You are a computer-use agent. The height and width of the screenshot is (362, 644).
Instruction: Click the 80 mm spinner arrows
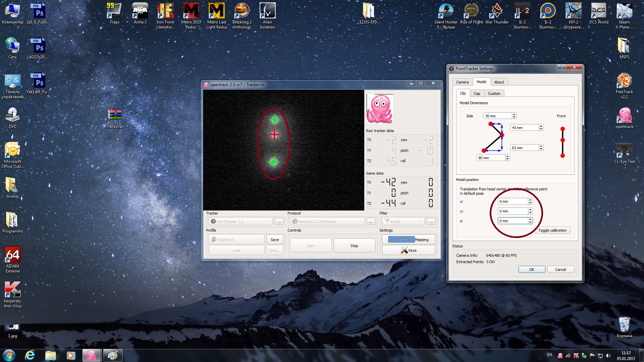(x=507, y=158)
